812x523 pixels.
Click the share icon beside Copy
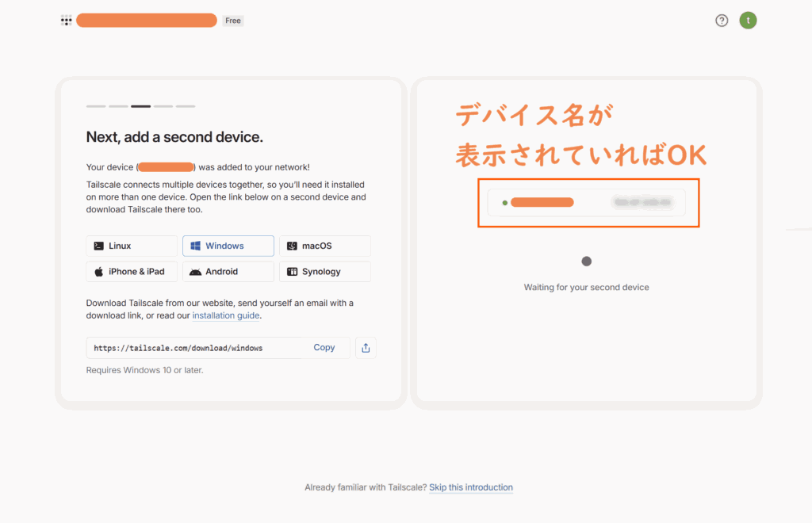[x=366, y=348]
